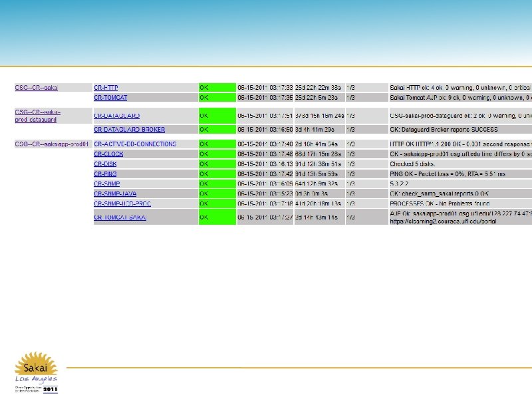
Task: Select duration 3d 4h 41m 29s
Action: 315,129
